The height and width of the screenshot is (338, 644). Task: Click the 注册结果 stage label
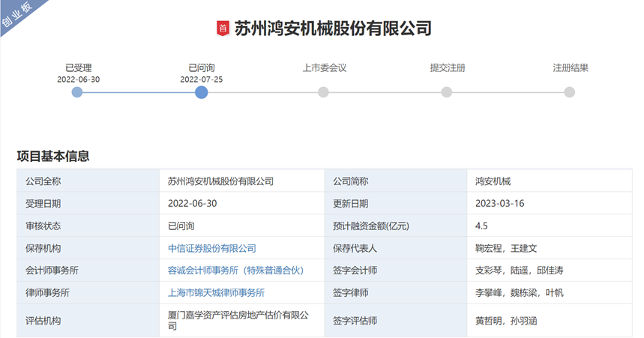click(x=571, y=67)
